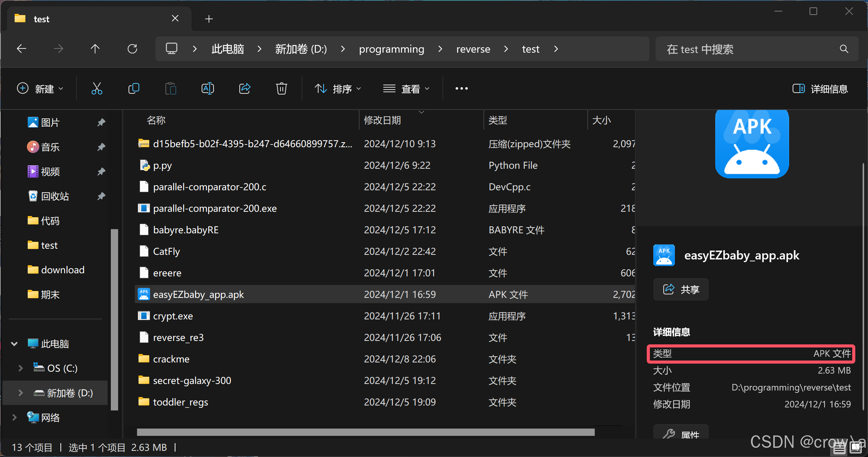Unpin 图片 from quick access
868x457 pixels.
pyautogui.click(x=101, y=122)
